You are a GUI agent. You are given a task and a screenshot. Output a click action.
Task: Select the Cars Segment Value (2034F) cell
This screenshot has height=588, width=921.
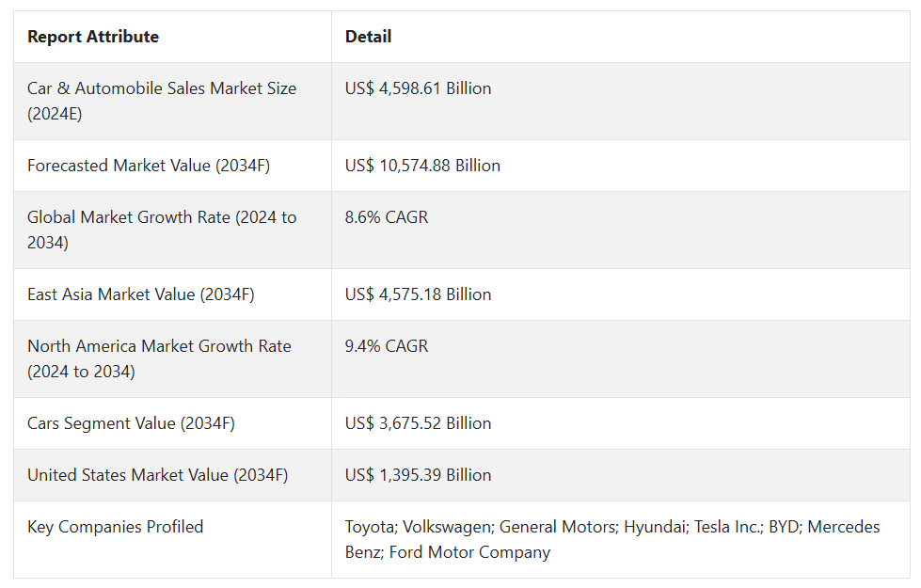(131, 423)
